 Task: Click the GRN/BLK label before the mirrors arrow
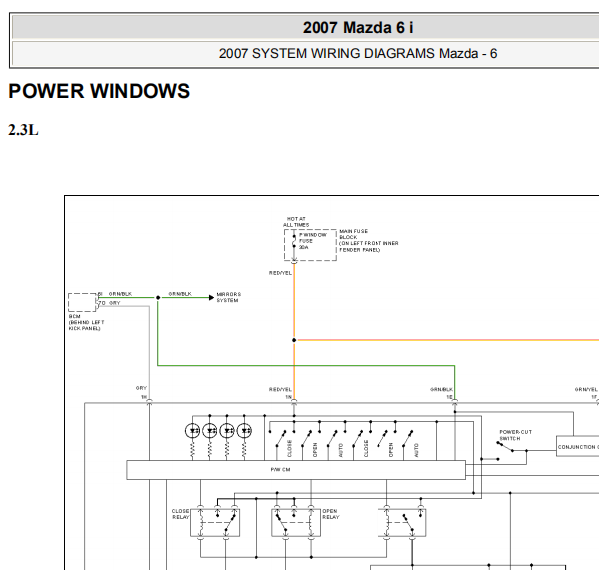click(x=180, y=294)
